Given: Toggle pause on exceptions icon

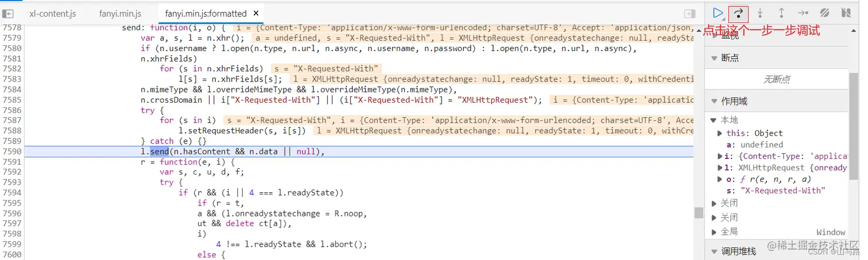Looking at the screenshot, I should (x=846, y=13).
